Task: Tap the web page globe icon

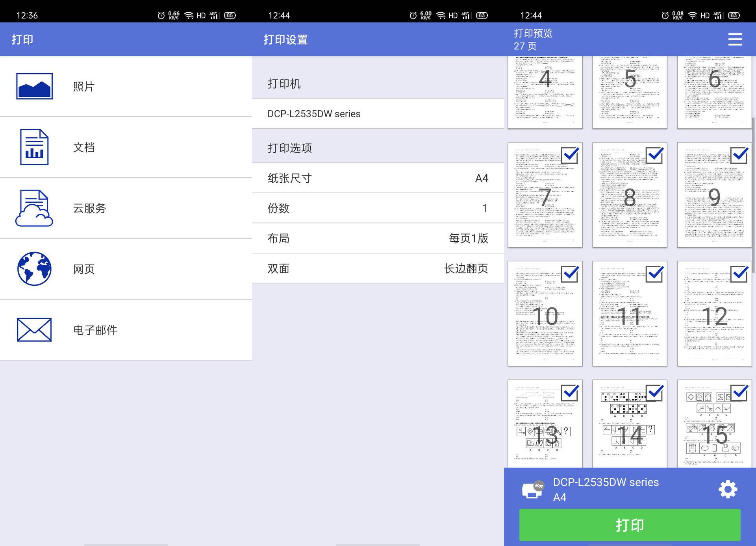Action: (x=34, y=269)
